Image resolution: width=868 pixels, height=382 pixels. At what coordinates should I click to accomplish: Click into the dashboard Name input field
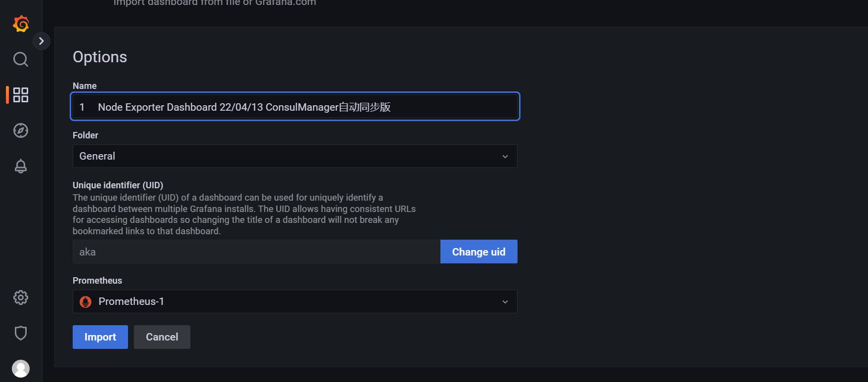tap(295, 107)
